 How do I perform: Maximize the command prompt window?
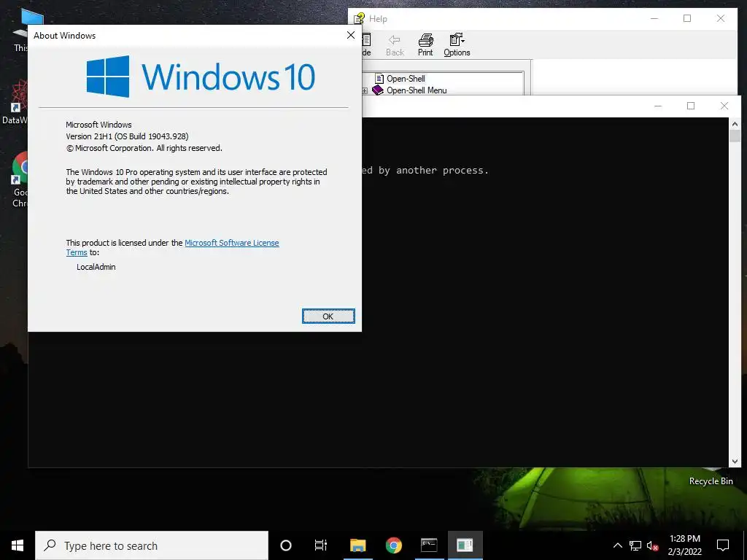(x=691, y=106)
